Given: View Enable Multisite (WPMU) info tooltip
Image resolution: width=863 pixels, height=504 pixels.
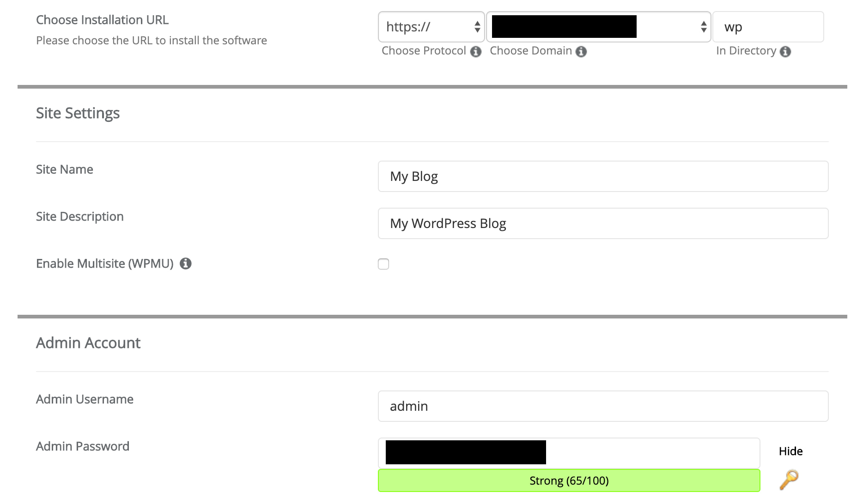Looking at the screenshot, I should [186, 264].
